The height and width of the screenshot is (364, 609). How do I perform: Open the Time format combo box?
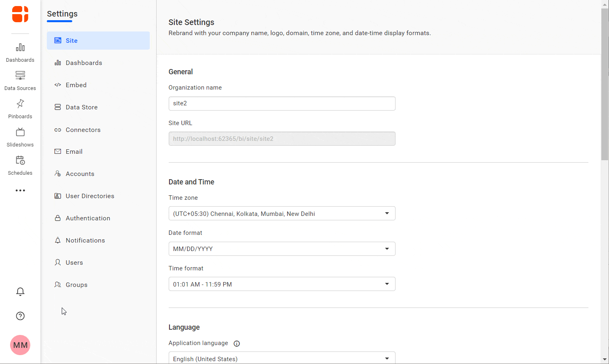tap(282, 284)
